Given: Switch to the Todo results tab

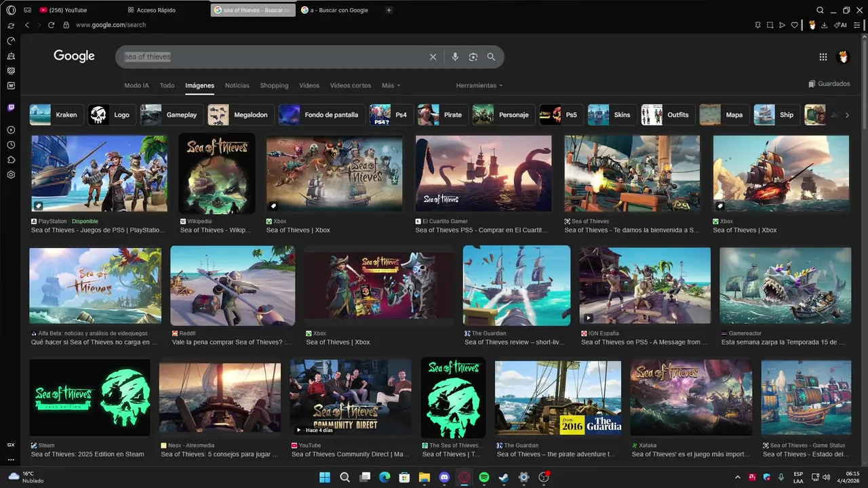Looking at the screenshot, I should 167,85.
